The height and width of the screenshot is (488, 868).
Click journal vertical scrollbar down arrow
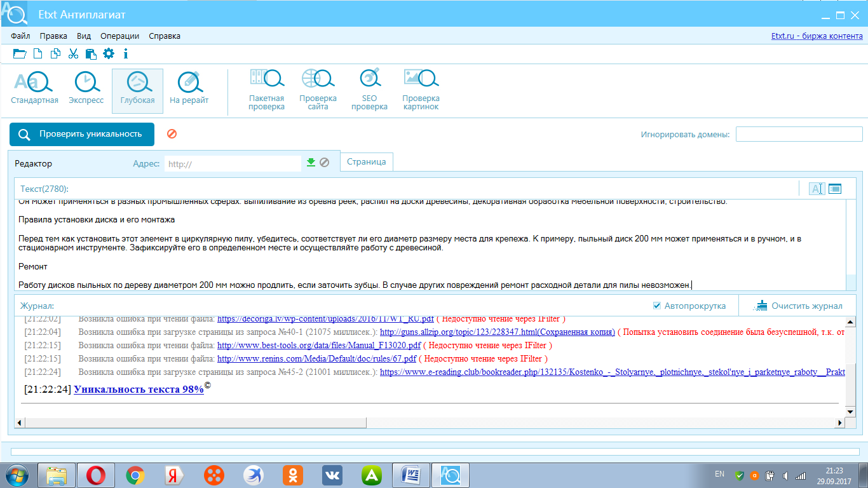[851, 412]
